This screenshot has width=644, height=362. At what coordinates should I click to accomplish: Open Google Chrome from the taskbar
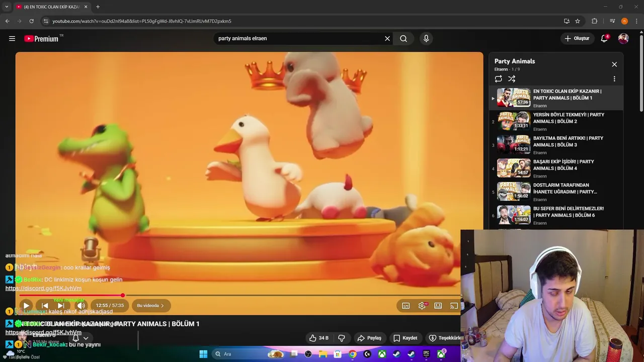point(353,354)
